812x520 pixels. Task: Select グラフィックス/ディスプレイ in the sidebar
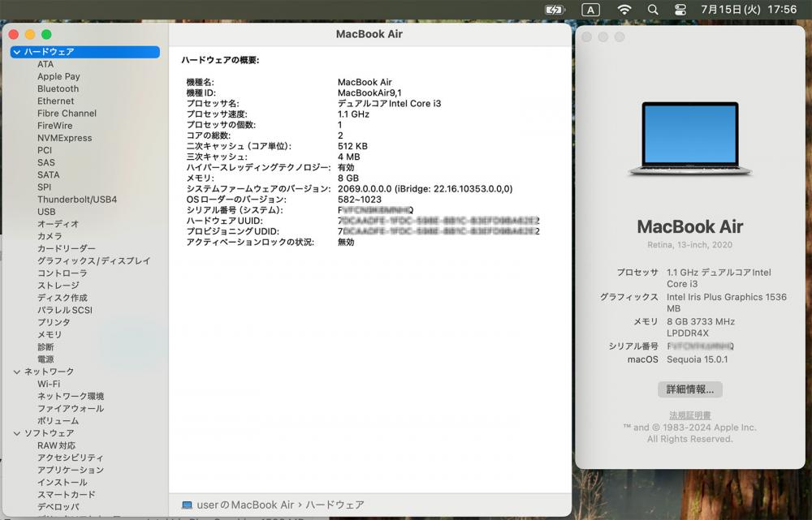click(x=93, y=260)
